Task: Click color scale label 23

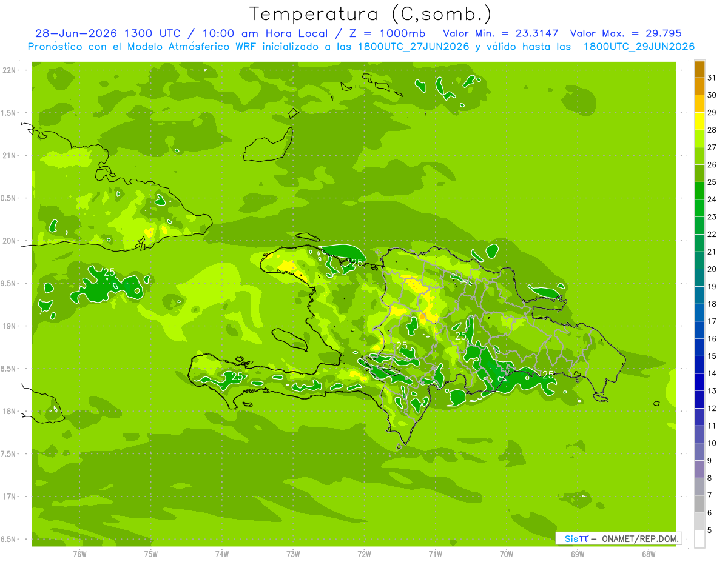Action: point(712,217)
